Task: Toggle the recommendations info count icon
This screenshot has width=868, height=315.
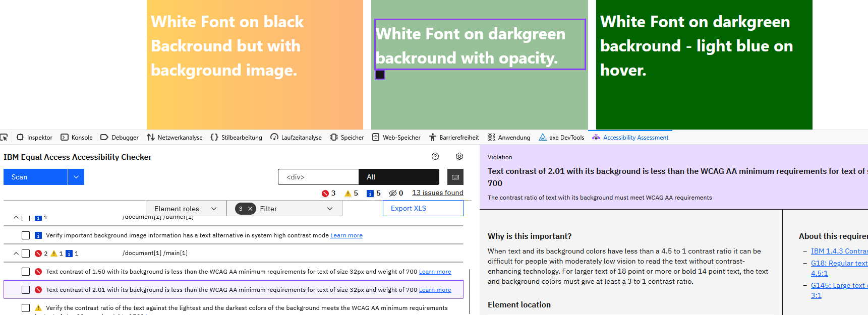Action: click(x=370, y=194)
